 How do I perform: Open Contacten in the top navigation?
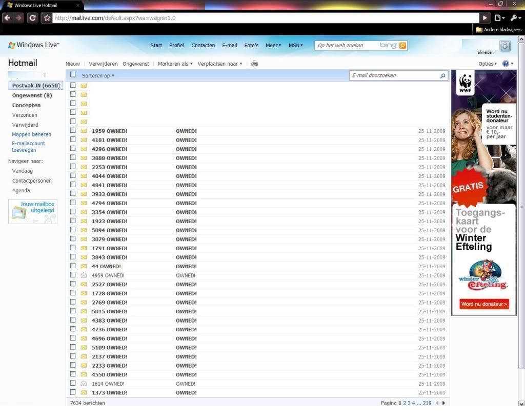(x=203, y=45)
